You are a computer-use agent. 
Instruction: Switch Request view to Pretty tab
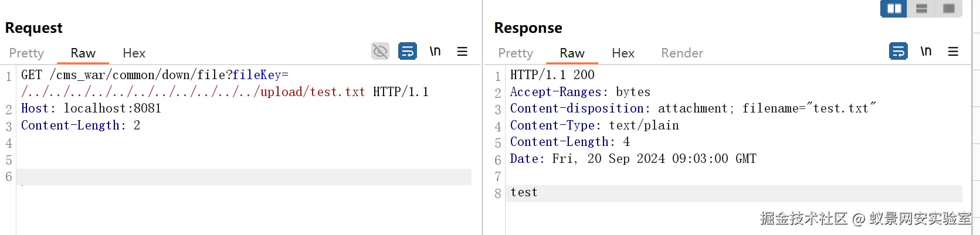point(26,53)
